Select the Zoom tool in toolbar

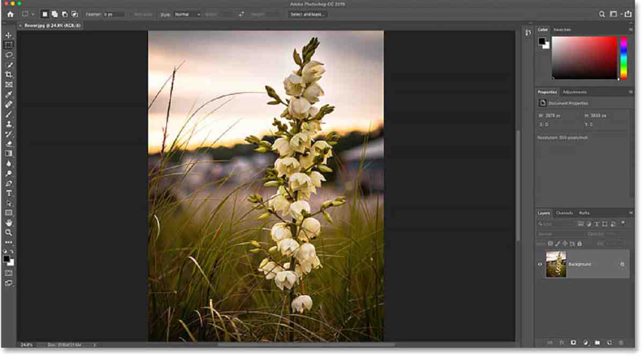point(9,233)
